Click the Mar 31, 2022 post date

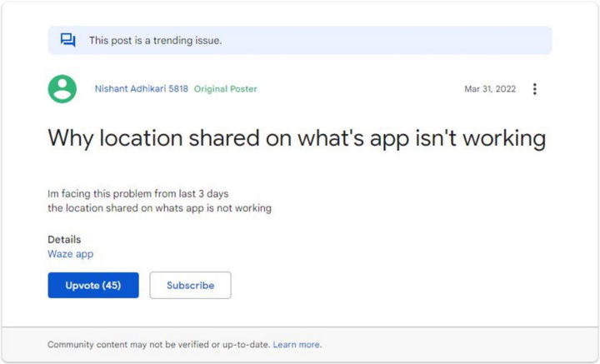click(490, 89)
